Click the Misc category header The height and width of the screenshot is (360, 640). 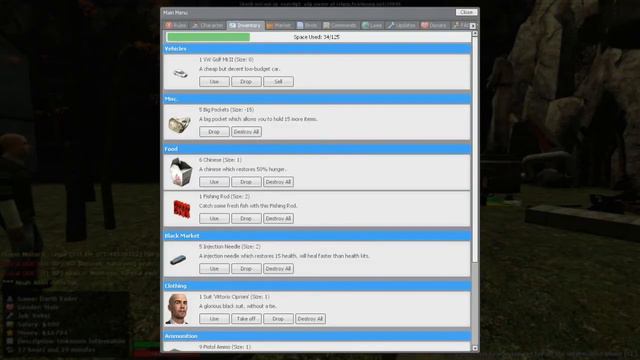click(317, 99)
